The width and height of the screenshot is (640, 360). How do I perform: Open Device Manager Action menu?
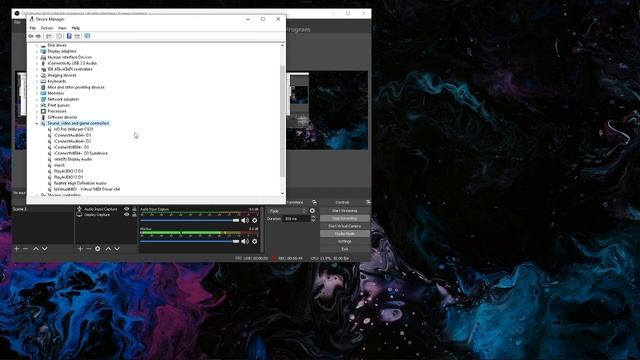click(x=47, y=28)
